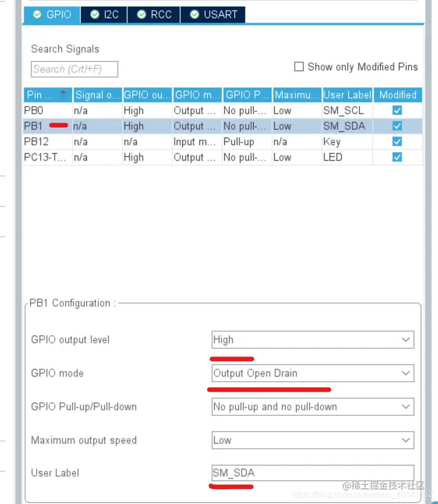The height and width of the screenshot is (504, 438).
Task: Click the green check icon on USART tab
Action: (x=194, y=15)
